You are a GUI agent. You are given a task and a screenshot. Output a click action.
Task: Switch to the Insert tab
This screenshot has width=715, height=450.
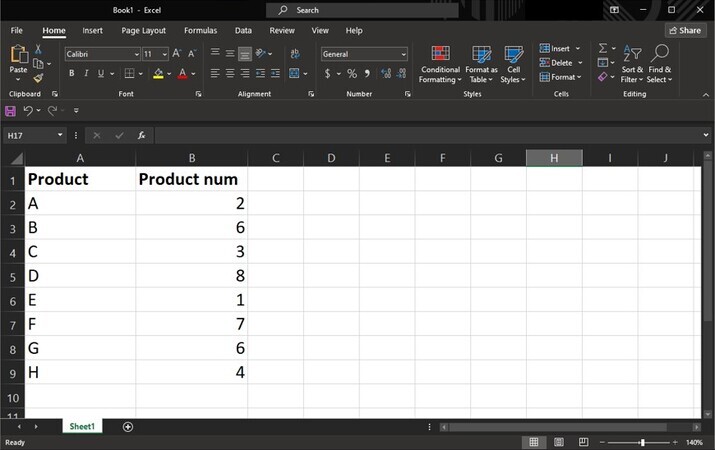[x=92, y=31]
